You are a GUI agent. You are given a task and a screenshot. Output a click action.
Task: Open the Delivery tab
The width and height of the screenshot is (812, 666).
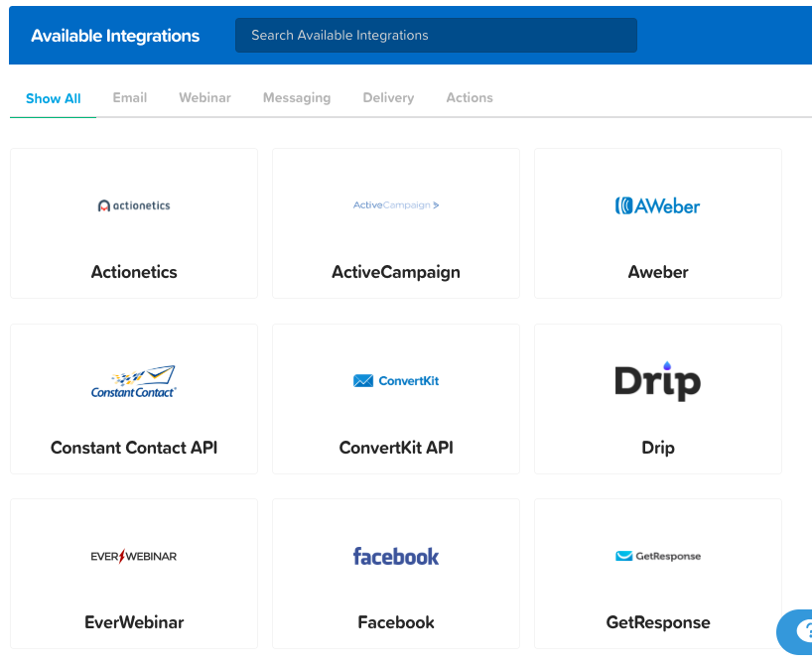(x=388, y=98)
